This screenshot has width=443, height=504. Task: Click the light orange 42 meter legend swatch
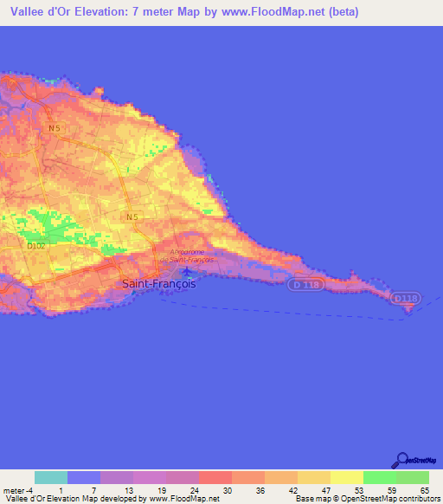tap(314, 478)
